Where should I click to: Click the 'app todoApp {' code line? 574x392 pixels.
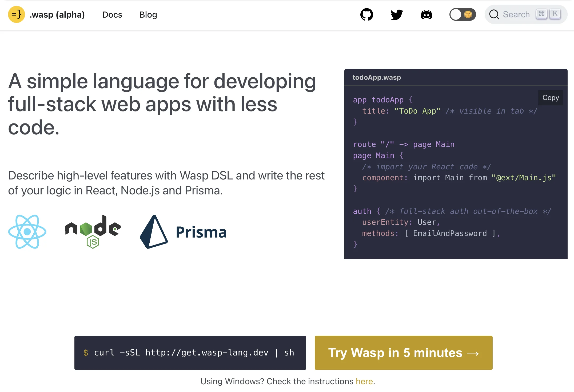tap(383, 100)
